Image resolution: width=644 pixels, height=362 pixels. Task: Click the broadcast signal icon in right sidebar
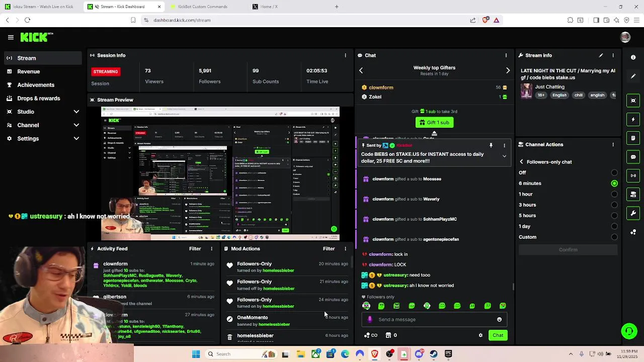(x=633, y=175)
